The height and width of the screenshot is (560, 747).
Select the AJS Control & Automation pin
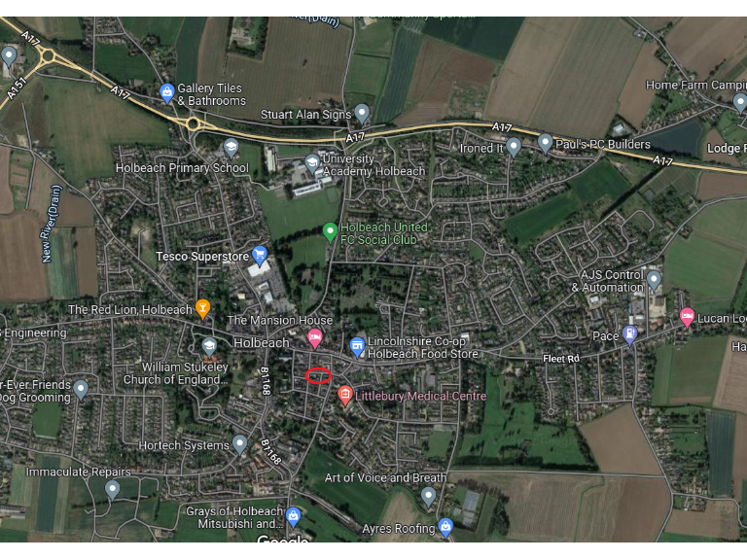point(654,280)
